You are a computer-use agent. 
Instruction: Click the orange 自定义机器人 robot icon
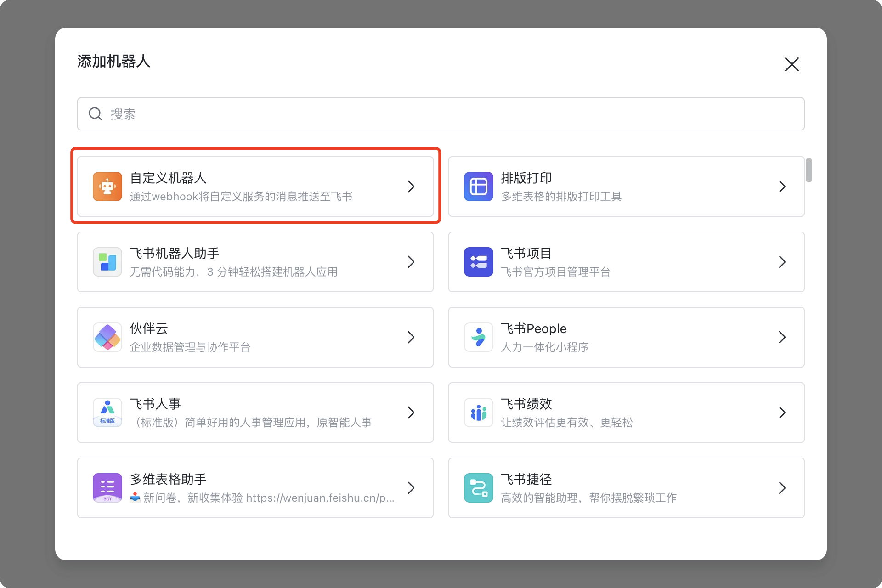click(x=107, y=187)
